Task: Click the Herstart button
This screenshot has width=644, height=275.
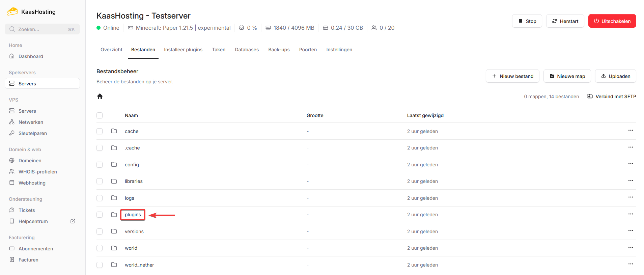Action: coord(565,21)
